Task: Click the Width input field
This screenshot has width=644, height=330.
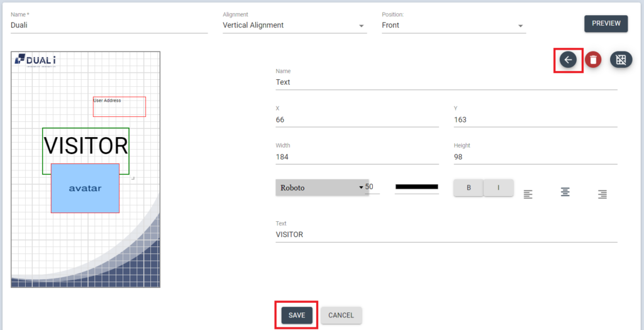Action: coord(357,157)
